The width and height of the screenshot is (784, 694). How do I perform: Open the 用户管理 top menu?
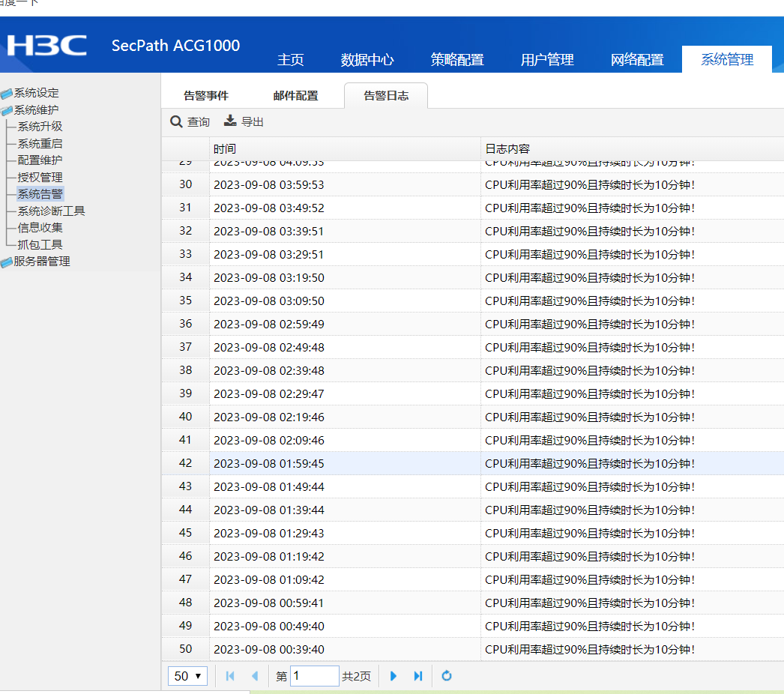(547, 60)
